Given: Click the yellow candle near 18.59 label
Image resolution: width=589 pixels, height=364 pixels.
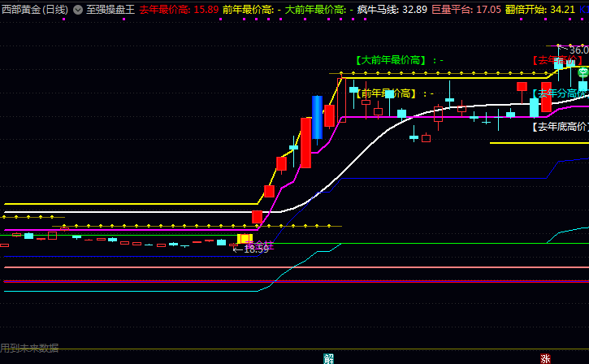Looking at the screenshot, I should tap(245, 238).
